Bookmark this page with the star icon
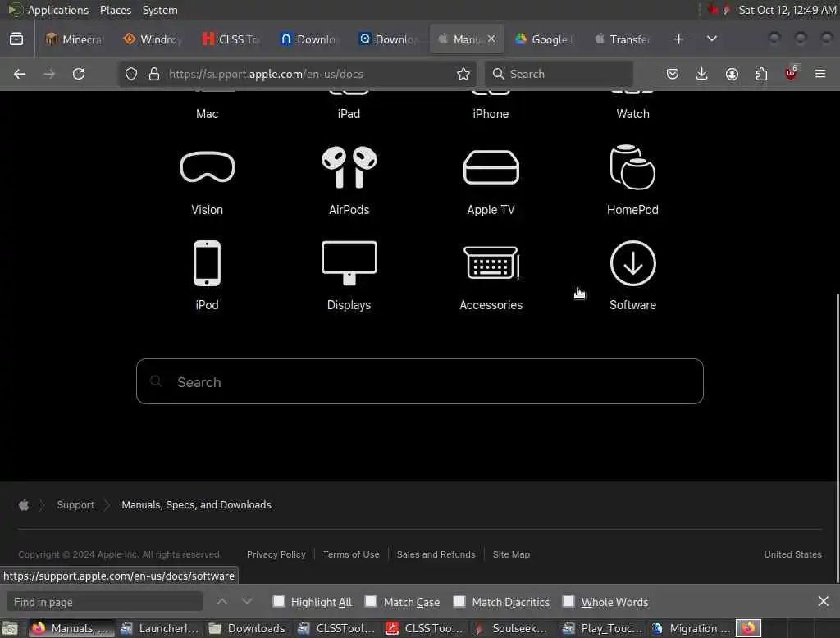Viewport: 840px width, 638px height. pyautogui.click(x=463, y=74)
